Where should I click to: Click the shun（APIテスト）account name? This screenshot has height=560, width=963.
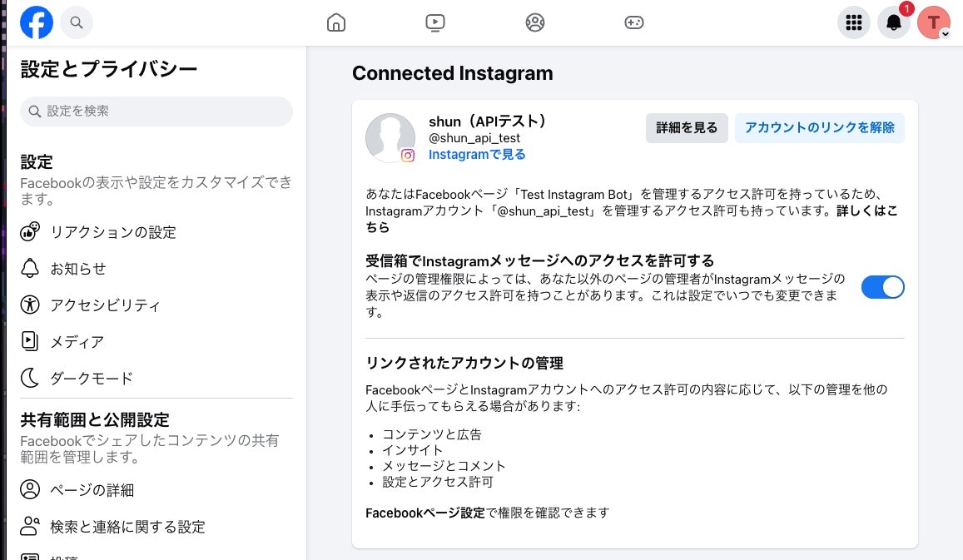click(x=487, y=121)
